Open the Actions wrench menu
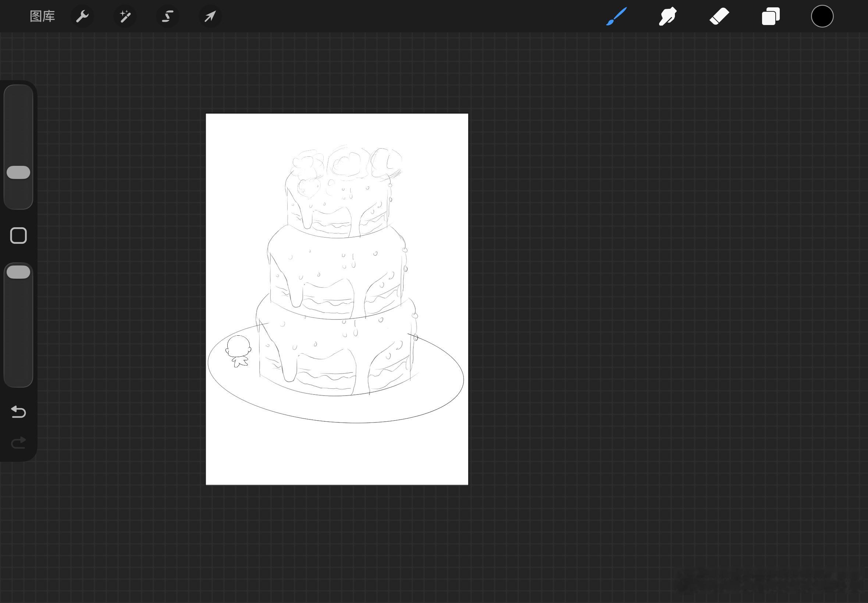This screenshot has width=868, height=603. (82, 16)
